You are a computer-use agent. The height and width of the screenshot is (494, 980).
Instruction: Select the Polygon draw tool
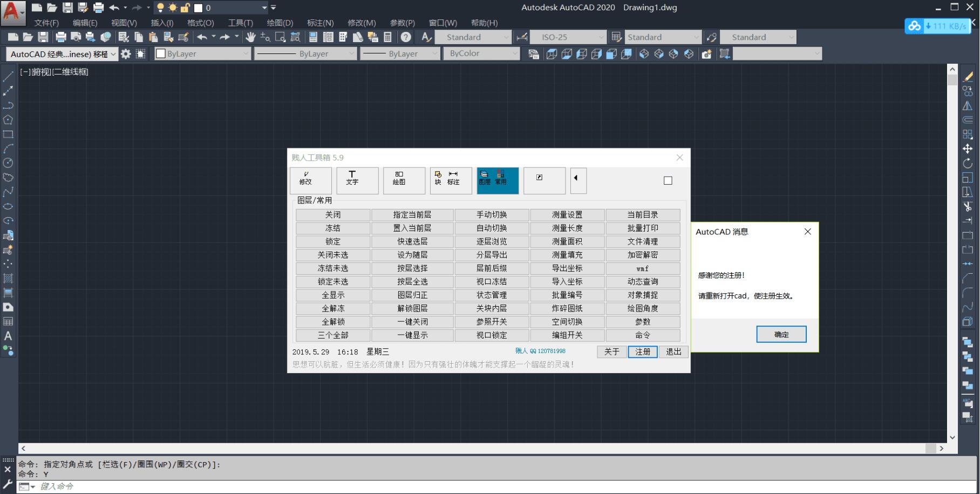(x=8, y=120)
